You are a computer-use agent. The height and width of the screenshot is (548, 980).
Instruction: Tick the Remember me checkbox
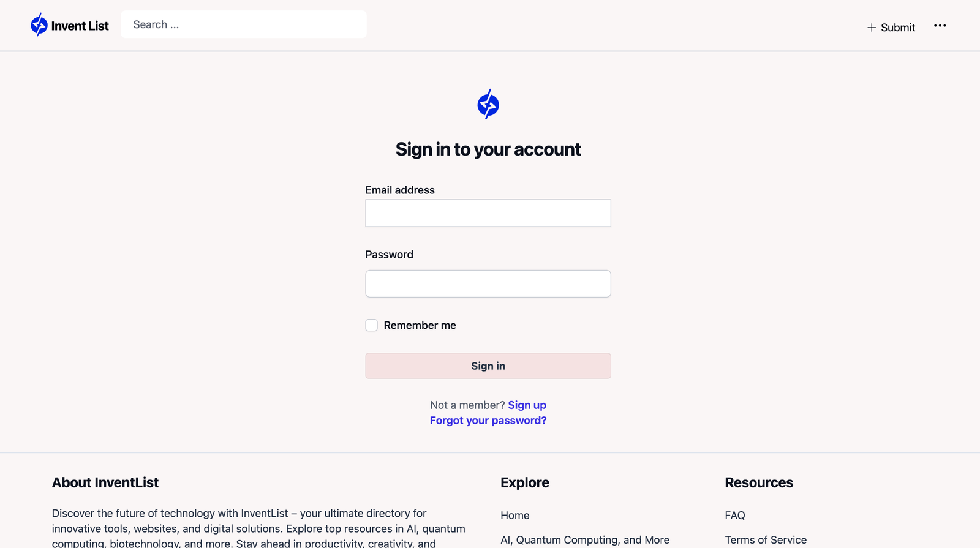coord(372,325)
